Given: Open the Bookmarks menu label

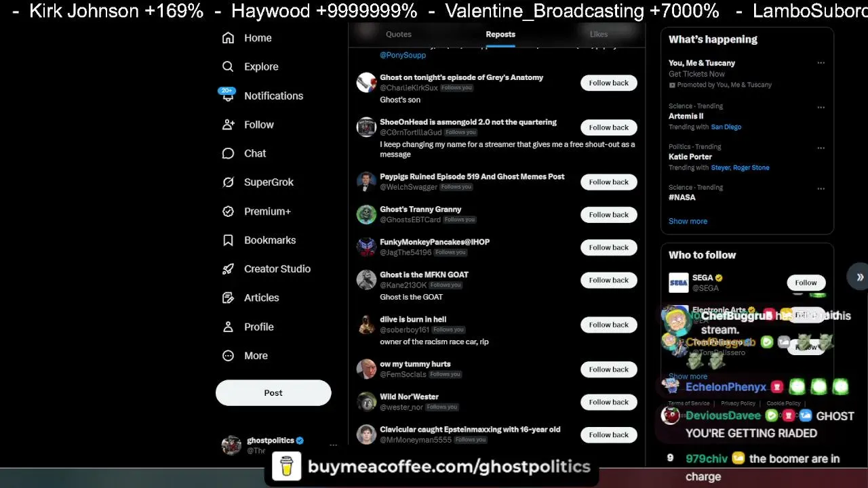Looking at the screenshot, I should pyautogui.click(x=270, y=240).
